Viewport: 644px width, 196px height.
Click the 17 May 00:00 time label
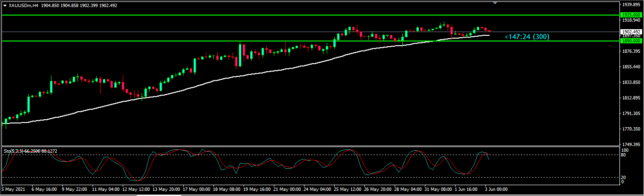197,189
